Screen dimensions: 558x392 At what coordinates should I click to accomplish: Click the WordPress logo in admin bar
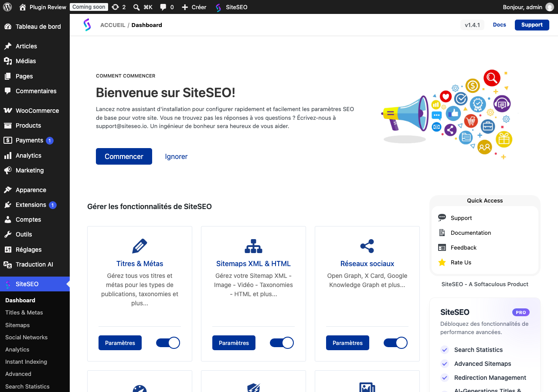(7, 7)
